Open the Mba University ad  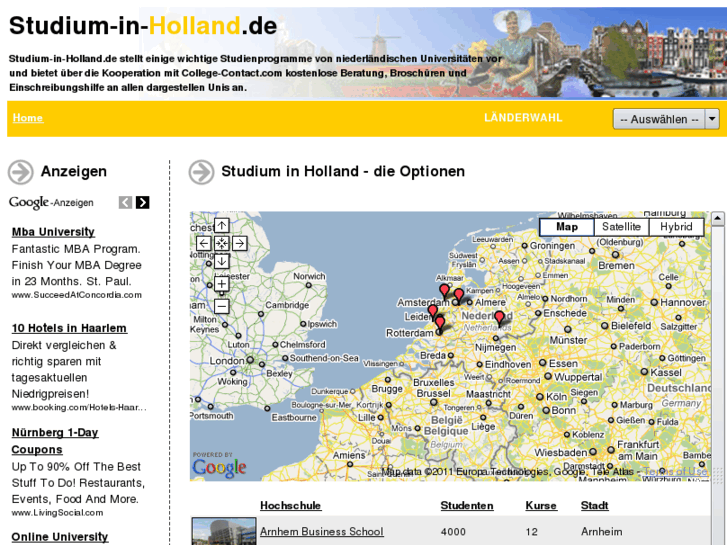53,231
